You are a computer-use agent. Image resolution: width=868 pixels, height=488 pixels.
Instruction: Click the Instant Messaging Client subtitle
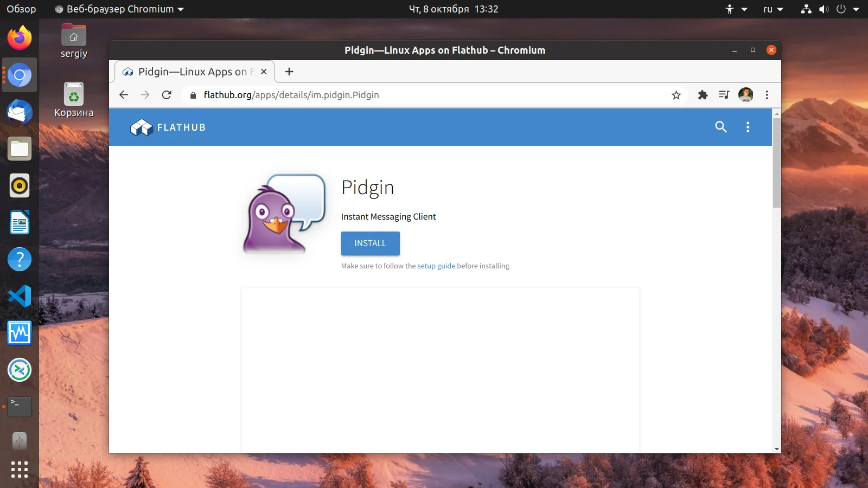click(x=388, y=217)
